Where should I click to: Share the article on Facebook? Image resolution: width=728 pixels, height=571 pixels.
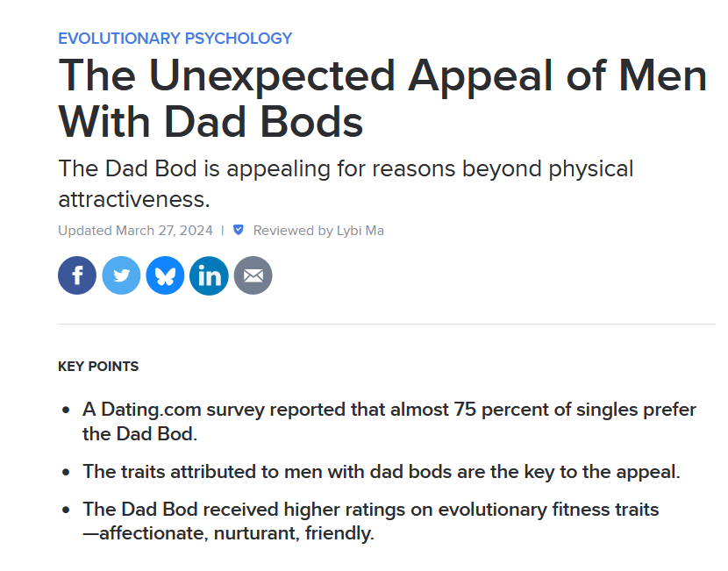pyautogui.click(x=77, y=275)
